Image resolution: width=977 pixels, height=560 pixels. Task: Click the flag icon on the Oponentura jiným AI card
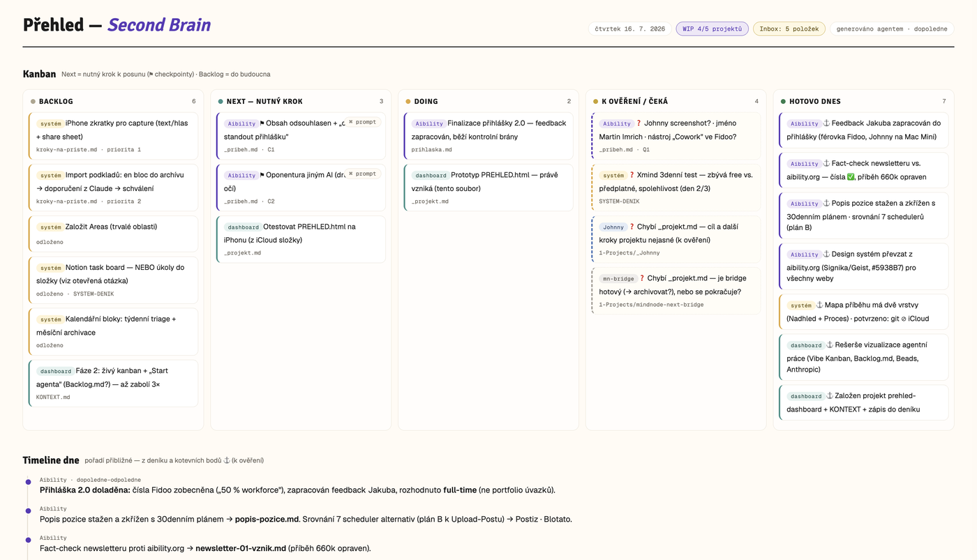[x=262, y=175]
